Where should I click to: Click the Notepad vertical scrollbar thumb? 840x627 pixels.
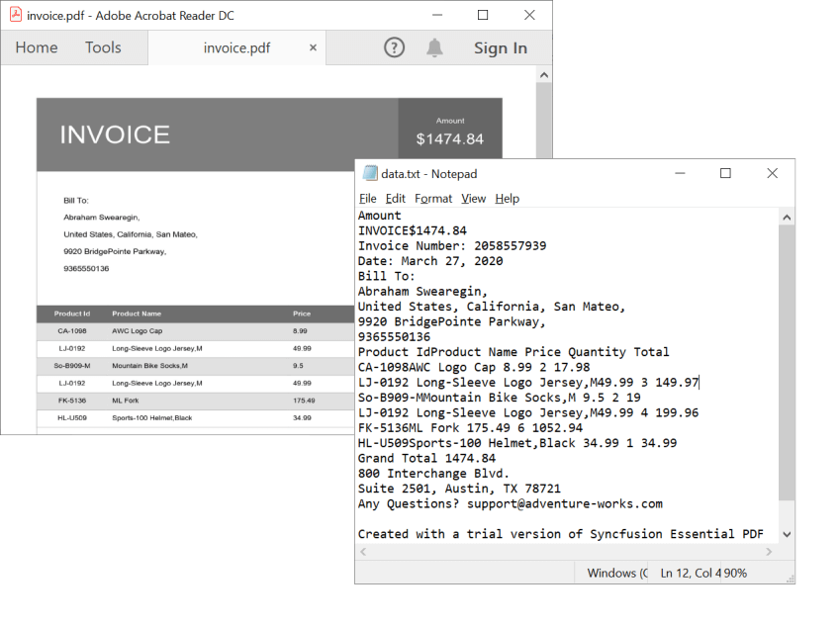tap(787, 363)
